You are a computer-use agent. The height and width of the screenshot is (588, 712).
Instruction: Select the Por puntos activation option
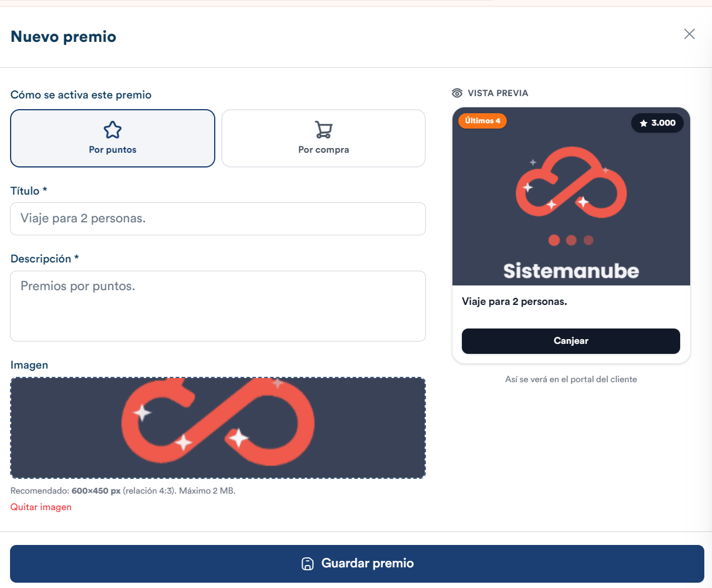pos(113,138)
